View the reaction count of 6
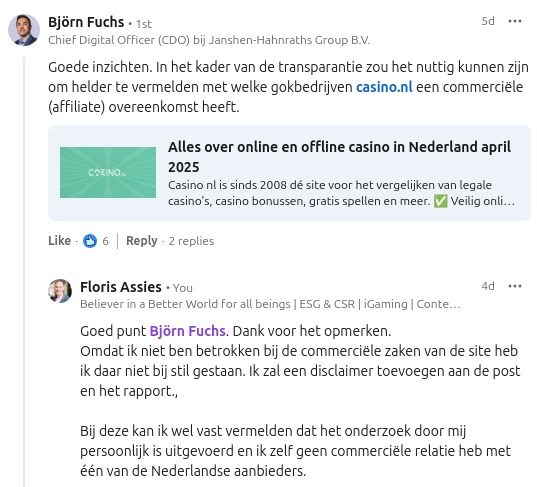Viewport: 537px width, 487px height. (x=105, y=241)
